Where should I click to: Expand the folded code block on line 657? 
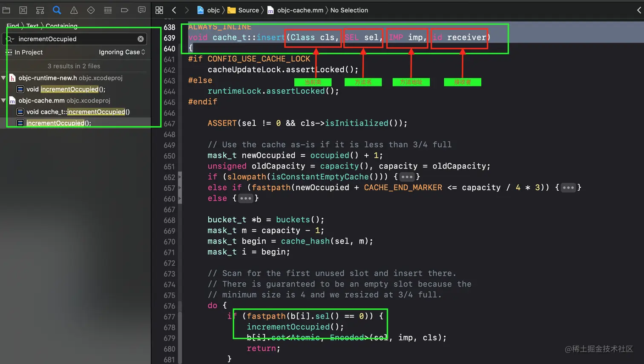pos(568,187)
